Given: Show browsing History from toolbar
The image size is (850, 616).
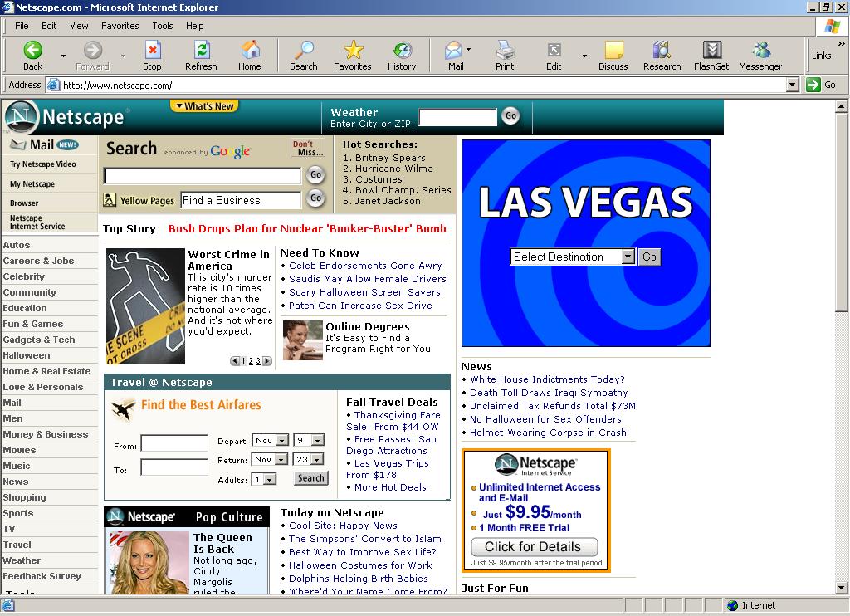Looking at the screenshot, I should [402, 56].
